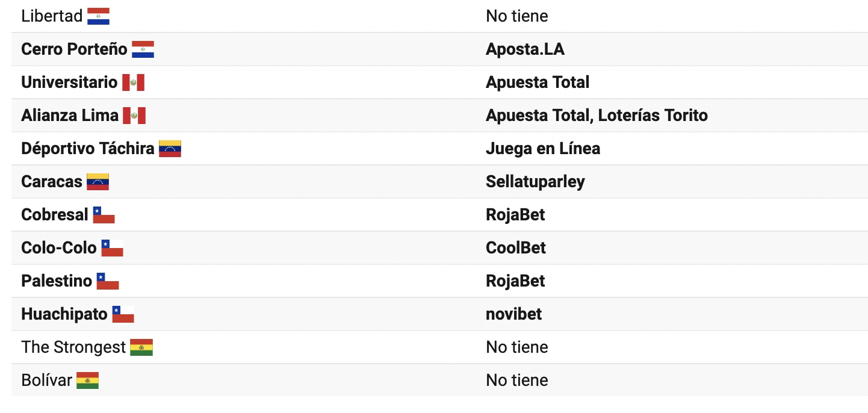This screenshot has height=413, width=868.
Task: Click the Chile flag beside Cobresal
Action: coord(104,215)
